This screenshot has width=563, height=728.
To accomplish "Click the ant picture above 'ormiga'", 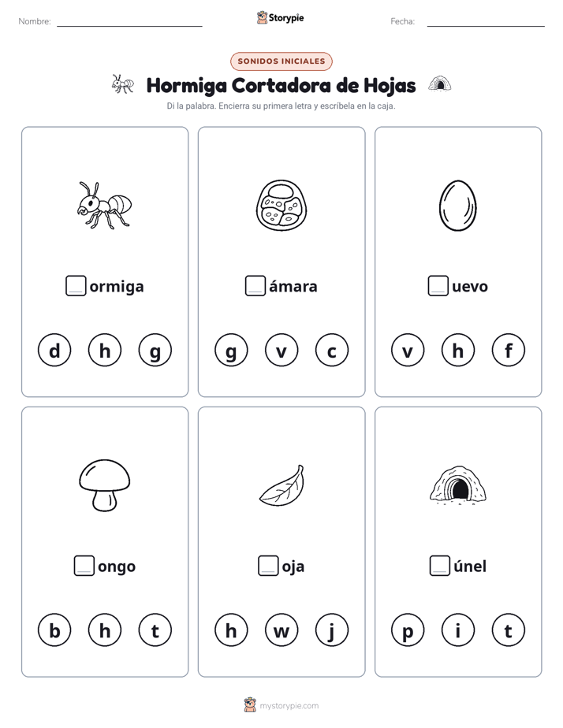I will (105, 205).
